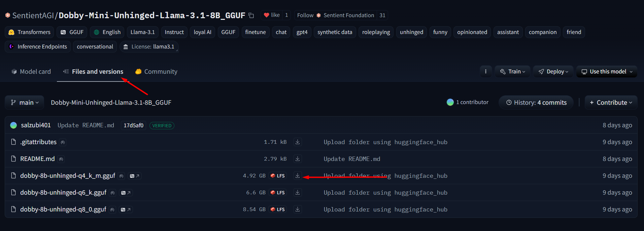
Task: Open the salzubi401 user profile
Action: [x=36, y=125]
